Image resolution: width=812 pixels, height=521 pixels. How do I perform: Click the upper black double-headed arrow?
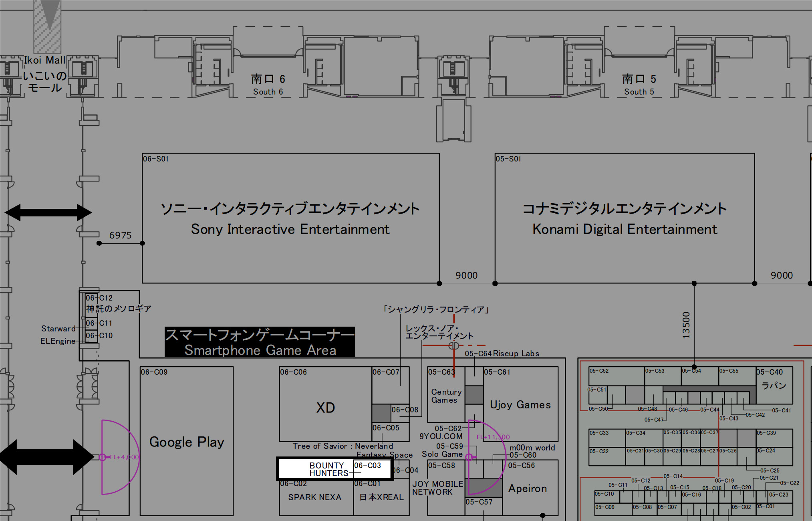(48, 212)
